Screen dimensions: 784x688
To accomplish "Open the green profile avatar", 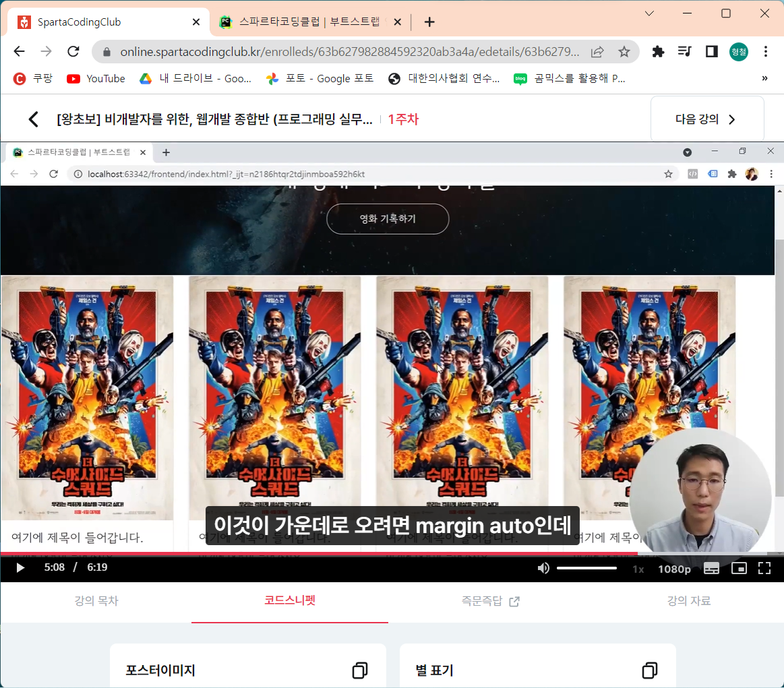I will (x=739, y=51).
